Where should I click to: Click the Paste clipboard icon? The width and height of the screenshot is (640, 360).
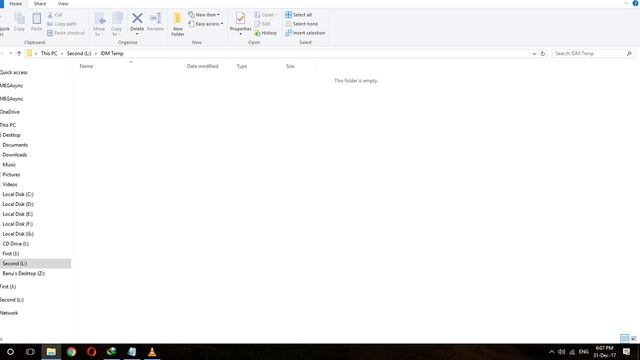click(37, 19)
